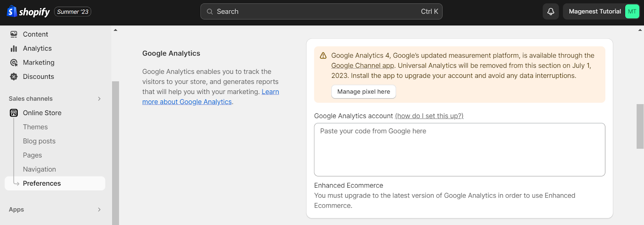The width and height of the screenshot is (644, 225).
Task: Click the Ctrl K shortcut hint
Action: [429, 12]
